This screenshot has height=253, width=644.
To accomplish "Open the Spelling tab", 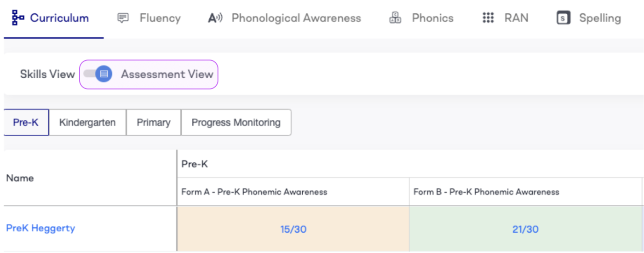I will point(599,18).
